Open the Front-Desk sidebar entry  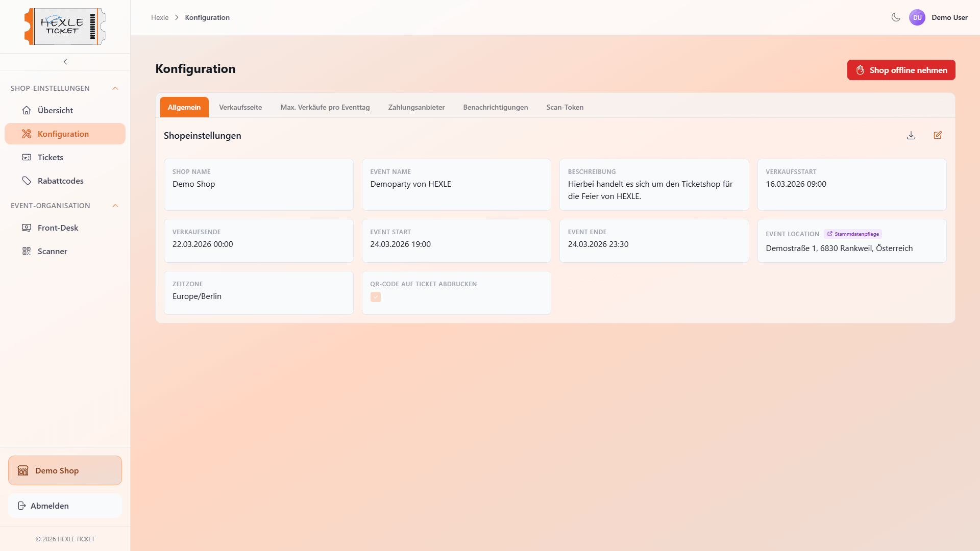(57, 228)
